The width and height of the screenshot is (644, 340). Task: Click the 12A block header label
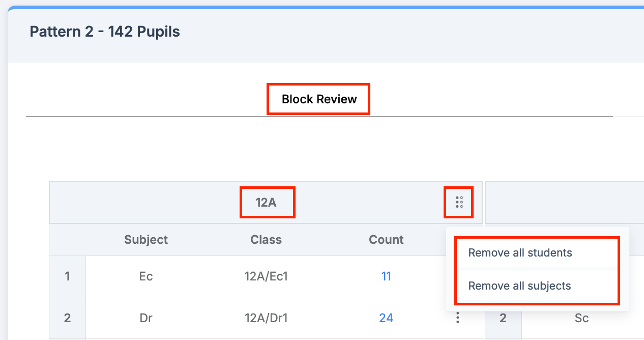click(x=267, y=202)
